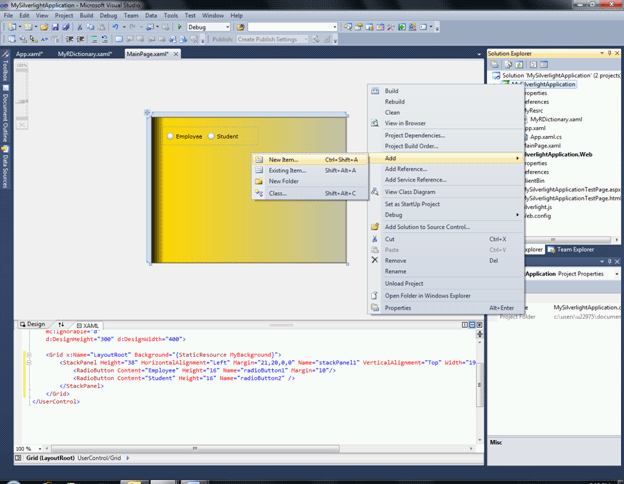Open the Debug configuration dropdown
This screenshot has width=624, height=484.
(209, 27)
